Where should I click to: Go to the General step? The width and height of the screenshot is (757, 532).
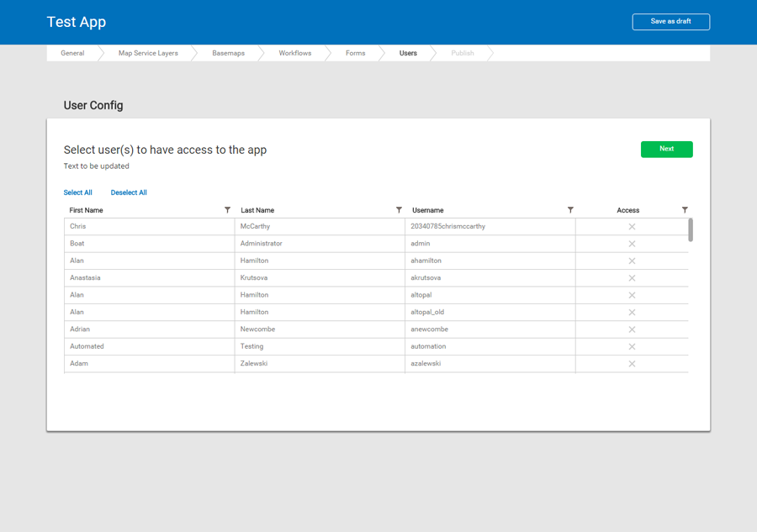click(x=72, y=53)
